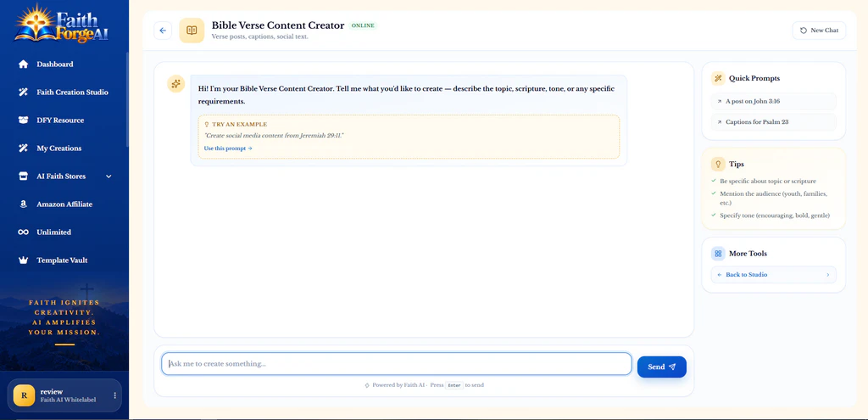The image size is (868, 420).
Task: Click the Dashboard home icon
Action: pos(23,64)
